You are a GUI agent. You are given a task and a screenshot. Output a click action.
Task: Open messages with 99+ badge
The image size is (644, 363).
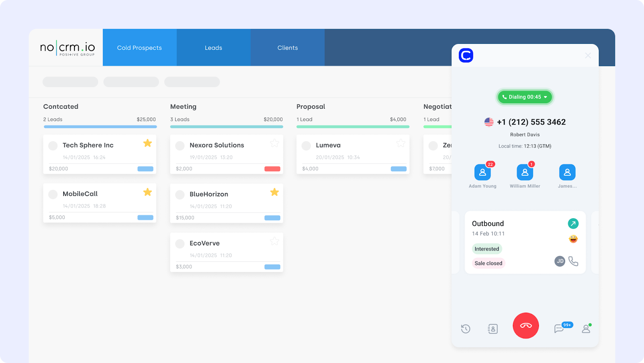point(559,328)
